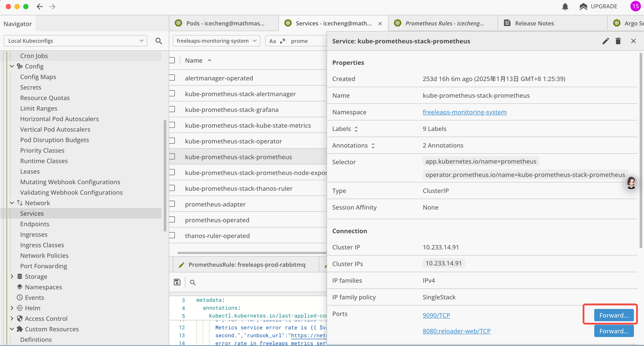Image resolution: width=644 pixels, height=346 pixels.
Task: Click Forward button for 9090/TCP port
Action: [614, 315]
